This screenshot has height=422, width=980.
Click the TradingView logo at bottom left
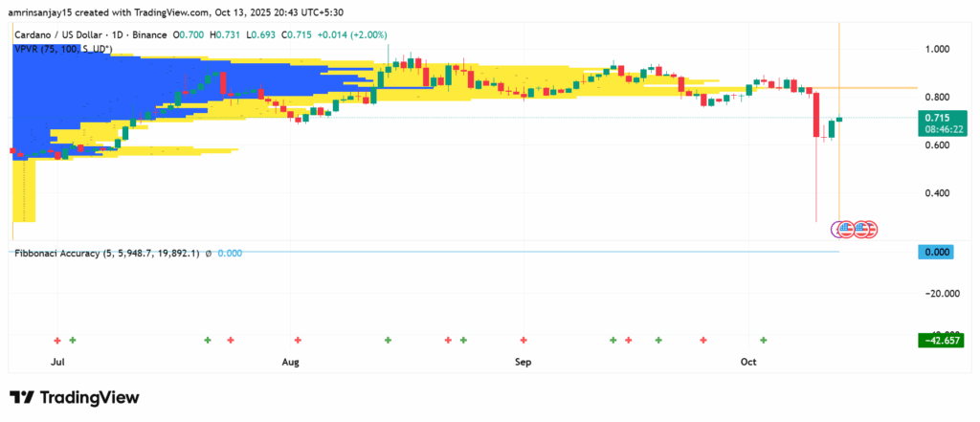[74, 397]
